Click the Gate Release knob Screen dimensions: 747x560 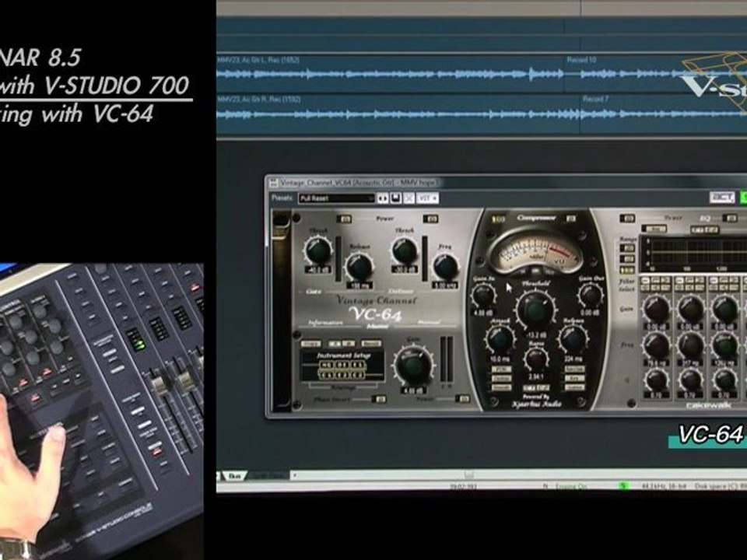[x=358, y=266]
